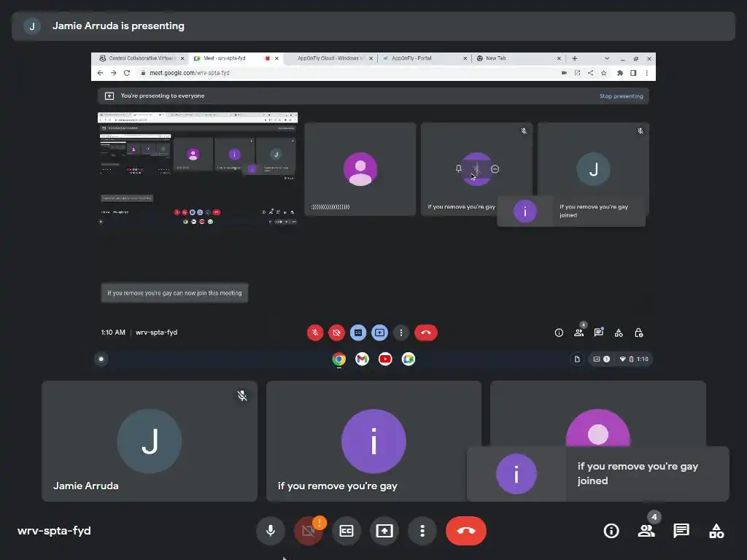Reload the page in shared browser

point(127,73)
